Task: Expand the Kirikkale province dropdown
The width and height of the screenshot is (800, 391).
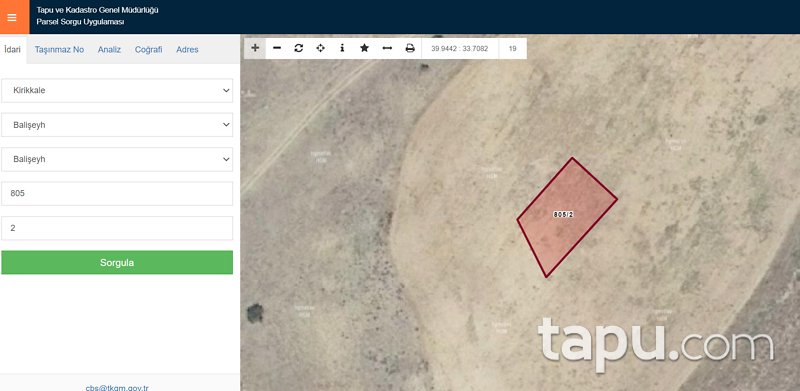Action: pyautogui.click(x=117, y=90)
